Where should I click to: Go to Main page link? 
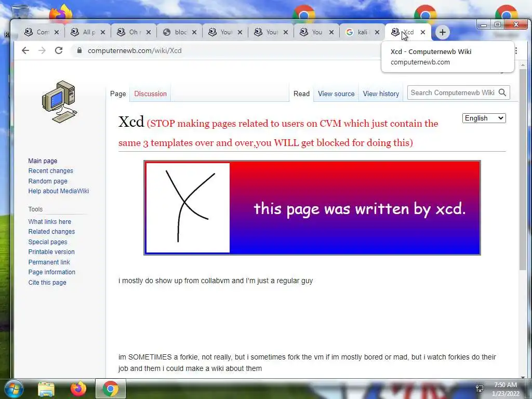pos(43,161)
